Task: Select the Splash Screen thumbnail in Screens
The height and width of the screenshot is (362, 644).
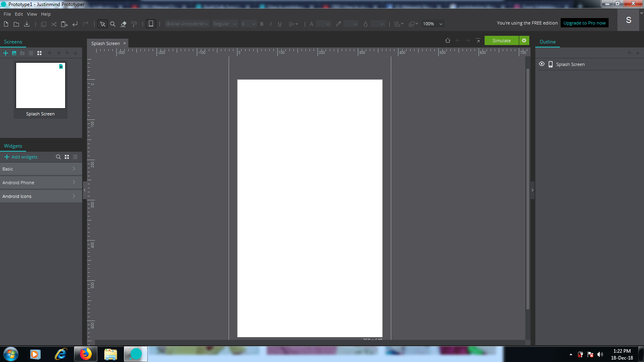Action: pyautogui.click(x=41, y=86)
